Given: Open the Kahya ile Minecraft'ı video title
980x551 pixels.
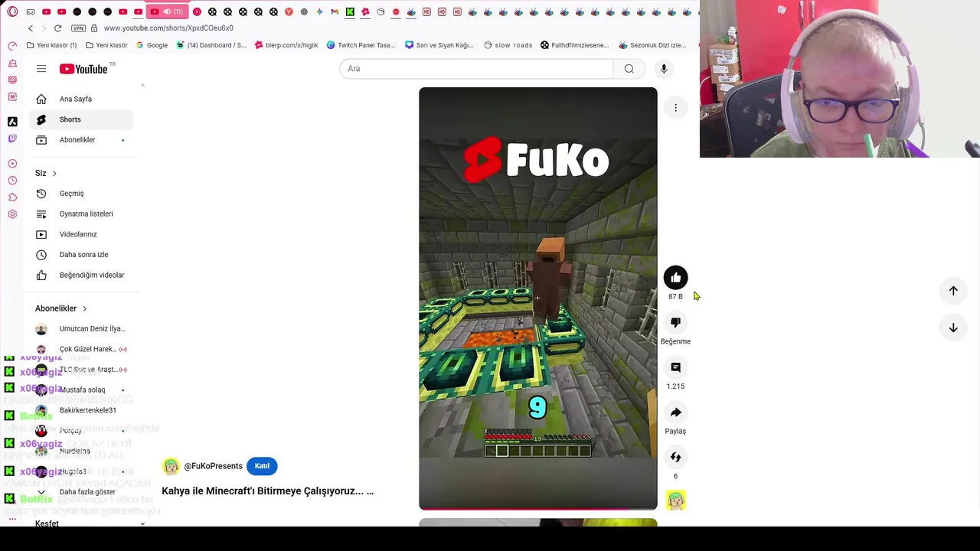Looking at the screenshot, I should pyautogui.click(x=267, y=491).
